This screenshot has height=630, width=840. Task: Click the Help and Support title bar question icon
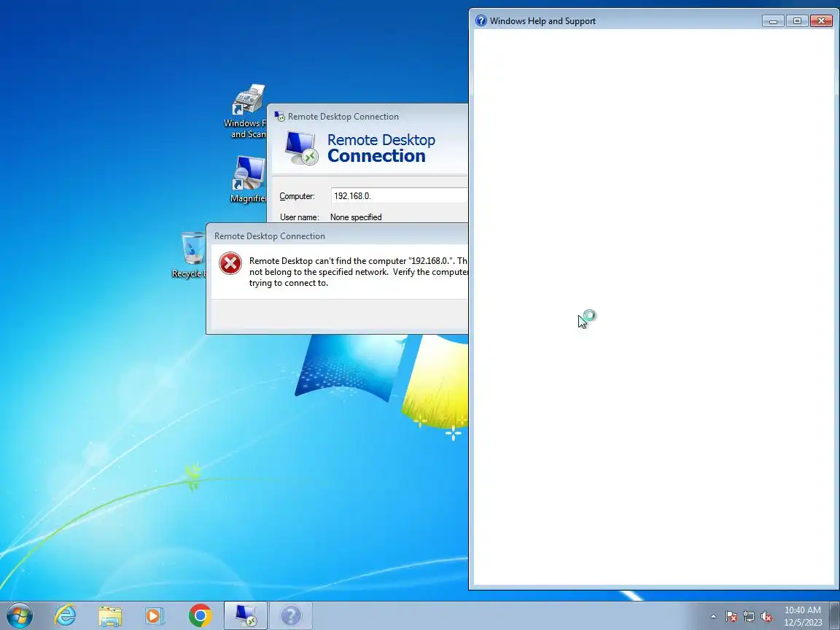pyautogui.click(x=481, y=21)
